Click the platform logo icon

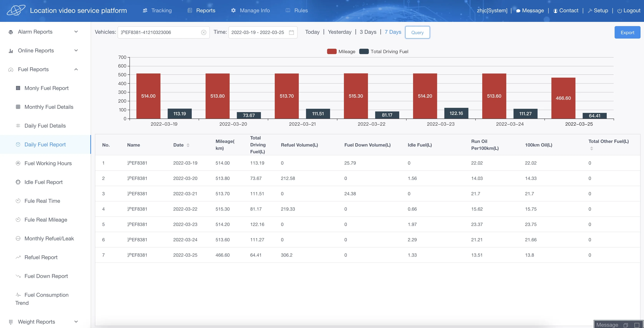coord(16,11)
